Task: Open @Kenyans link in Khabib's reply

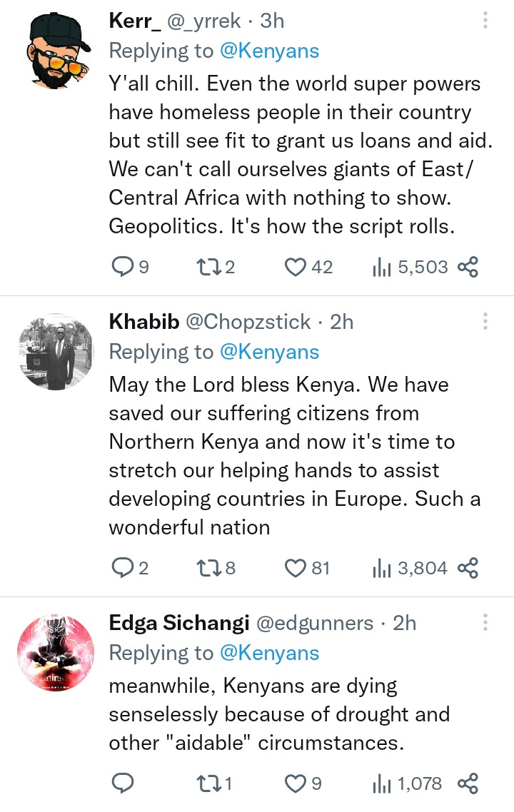Action: click(x=269, y=352)
